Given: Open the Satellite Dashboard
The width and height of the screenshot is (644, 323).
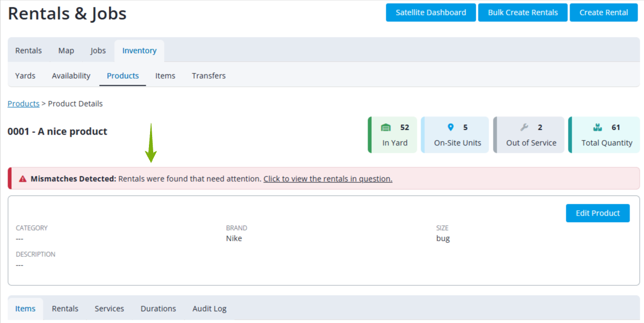Looking at the screenshot, I should (431, 12).
